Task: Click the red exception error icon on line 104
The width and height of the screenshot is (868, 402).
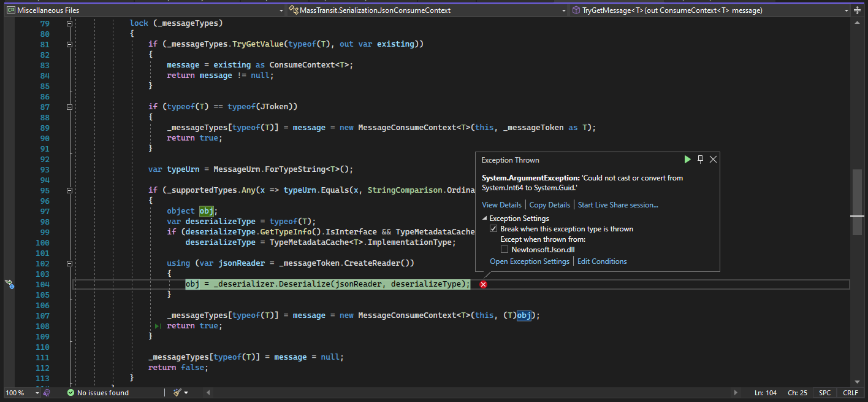Action: [483, 285]
